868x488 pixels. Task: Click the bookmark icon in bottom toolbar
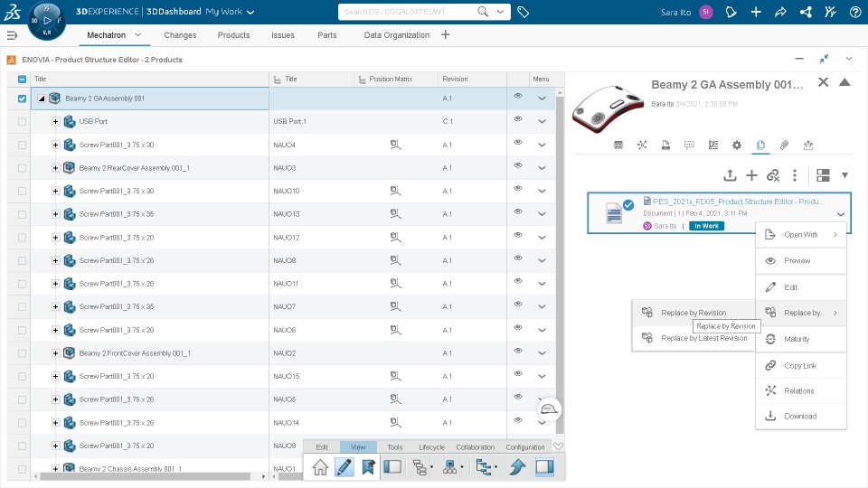[368, 467]
